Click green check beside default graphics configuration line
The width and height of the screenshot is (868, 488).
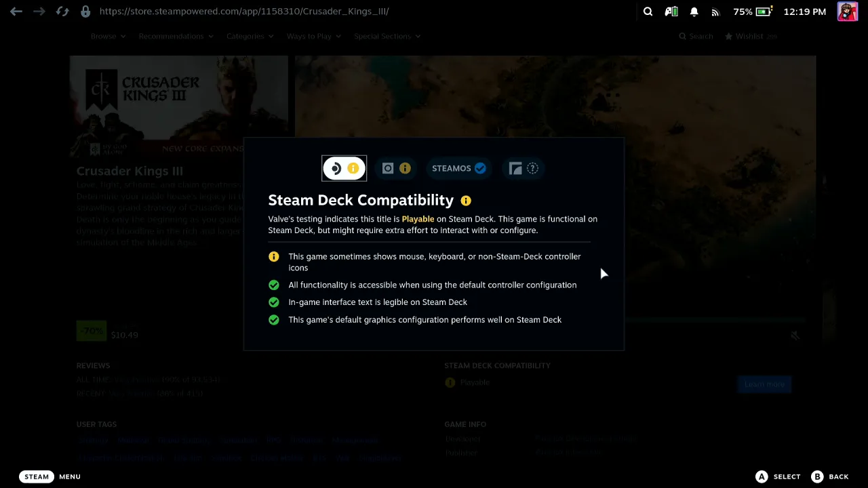tap(274, 320)
